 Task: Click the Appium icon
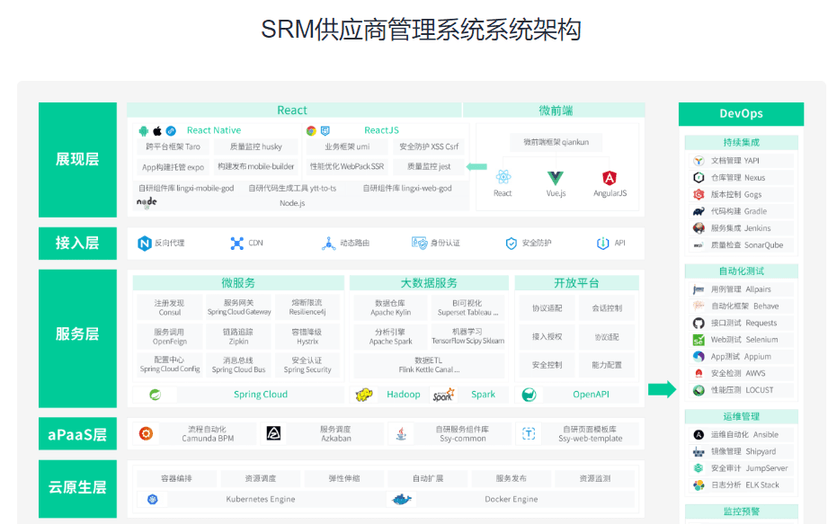[699, 357]
